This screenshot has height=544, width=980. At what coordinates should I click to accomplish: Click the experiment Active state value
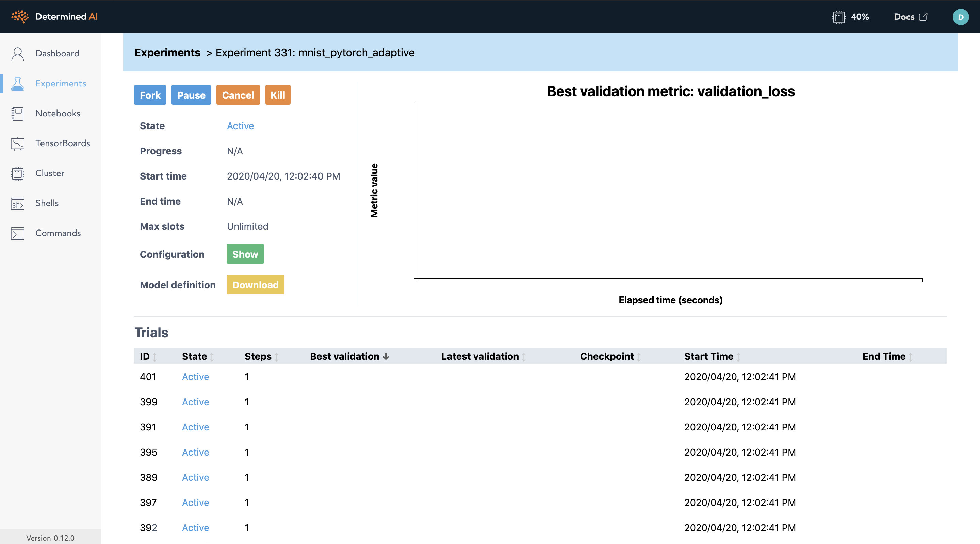pyautogui.click(x=241, y=126)
